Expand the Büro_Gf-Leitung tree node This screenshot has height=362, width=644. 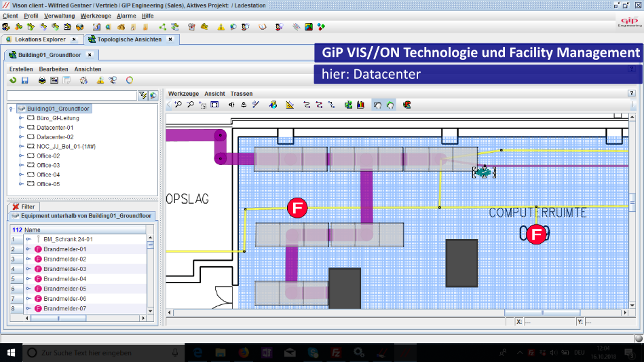[21, 118]
